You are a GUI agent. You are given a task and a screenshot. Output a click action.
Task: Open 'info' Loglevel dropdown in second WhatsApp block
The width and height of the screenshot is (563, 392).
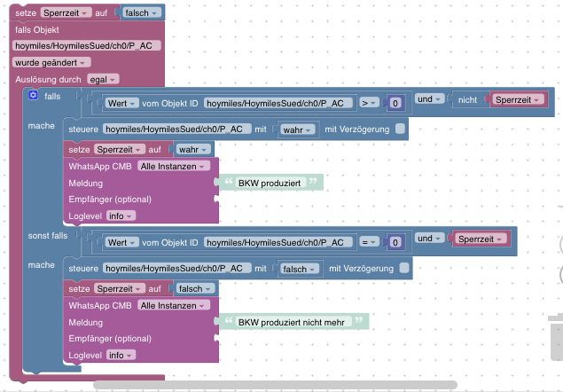coord(121,355)
